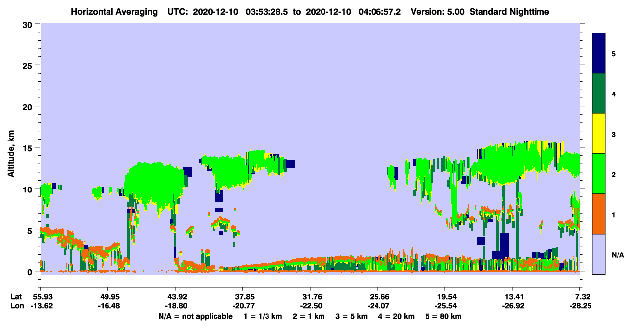Click the longitude value -26.92
The height and width of the screenshot is (330, 644).
pos(512,306)
